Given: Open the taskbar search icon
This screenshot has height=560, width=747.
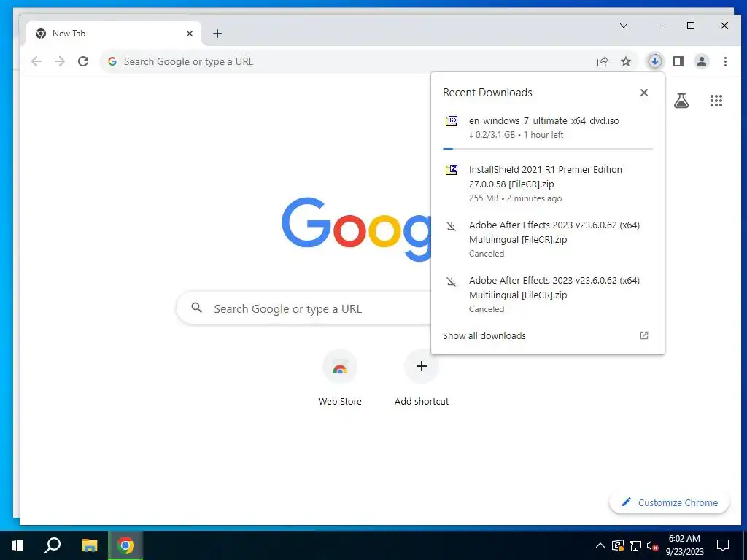Looking at the screenshot, I should click(x=53, y=545).
